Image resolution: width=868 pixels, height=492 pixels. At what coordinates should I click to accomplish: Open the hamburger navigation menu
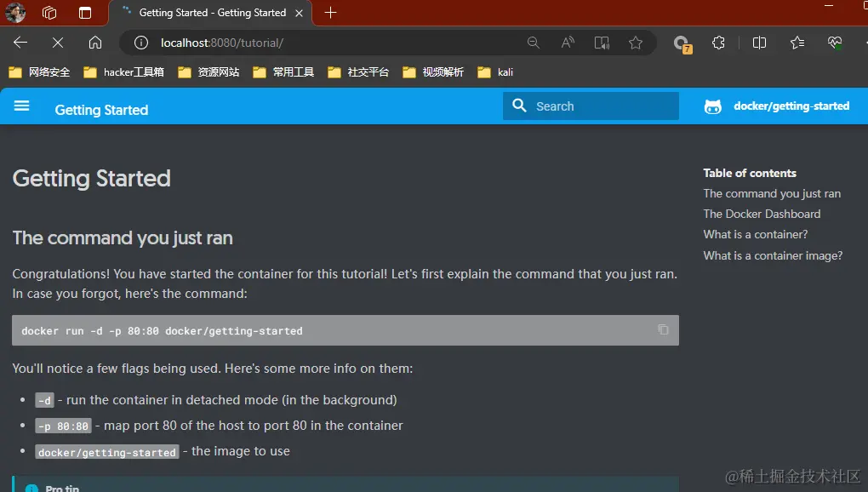click(x=21, y=106)
